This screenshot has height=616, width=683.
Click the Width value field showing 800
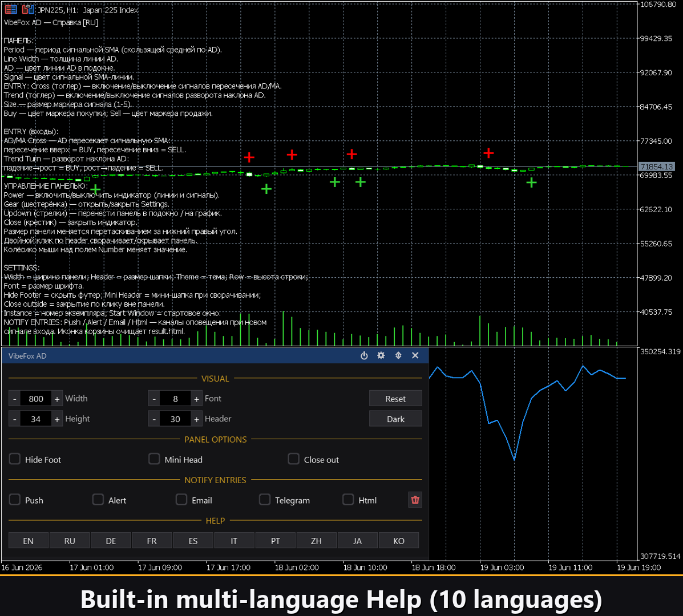(36, 398)
